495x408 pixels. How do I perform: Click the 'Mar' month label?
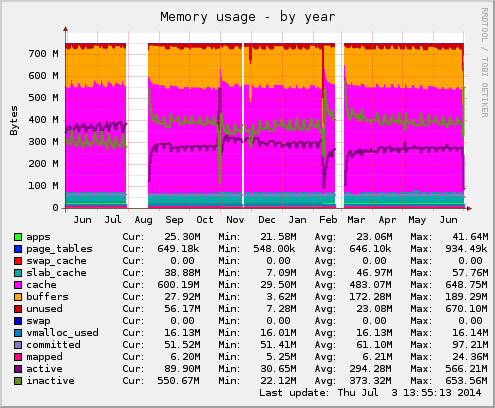pyautogui.click(x=356, y=220)
